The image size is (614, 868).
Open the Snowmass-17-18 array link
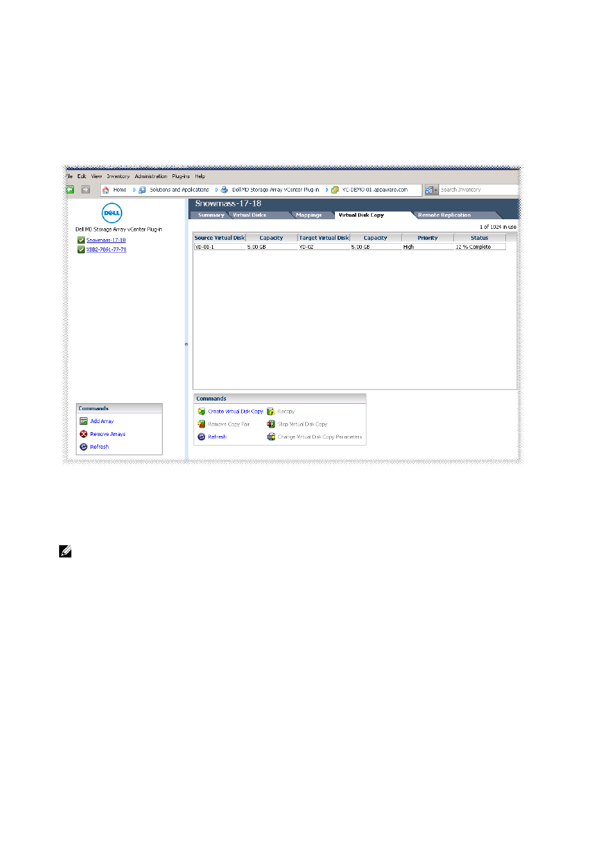pos(106,240)
